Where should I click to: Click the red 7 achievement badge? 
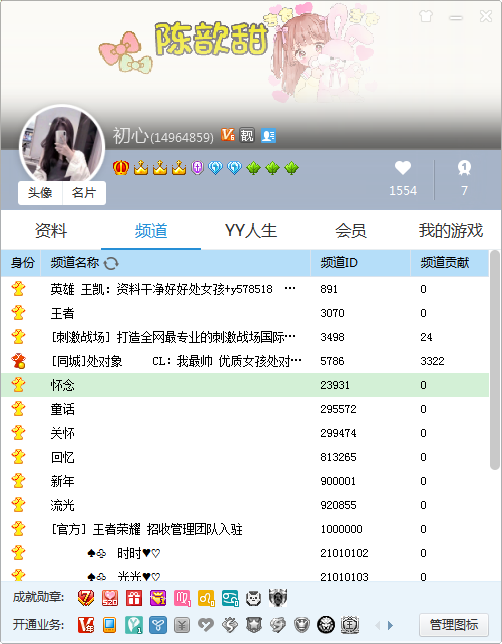point(85,598)
